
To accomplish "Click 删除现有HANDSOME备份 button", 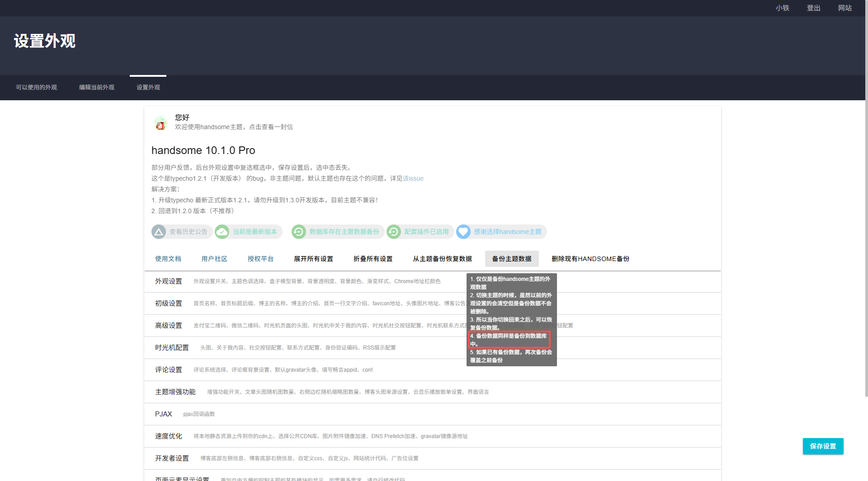I will (590, 259).
